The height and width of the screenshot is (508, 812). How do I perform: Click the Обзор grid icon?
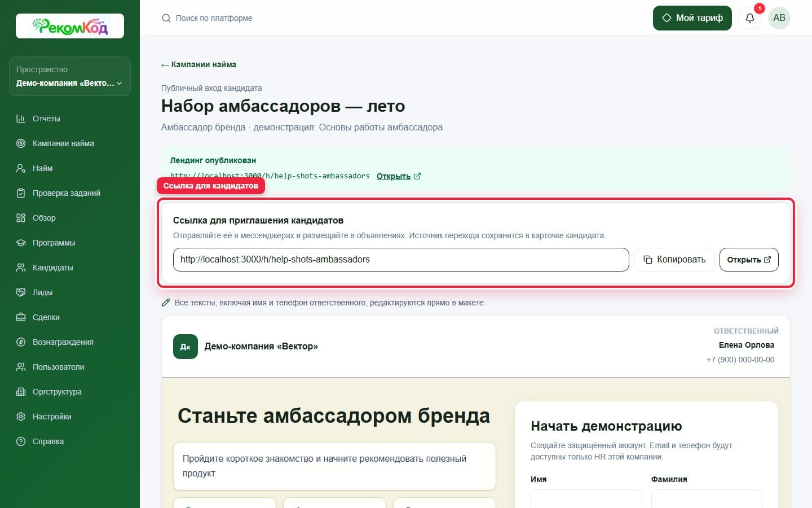coord(21,218)
